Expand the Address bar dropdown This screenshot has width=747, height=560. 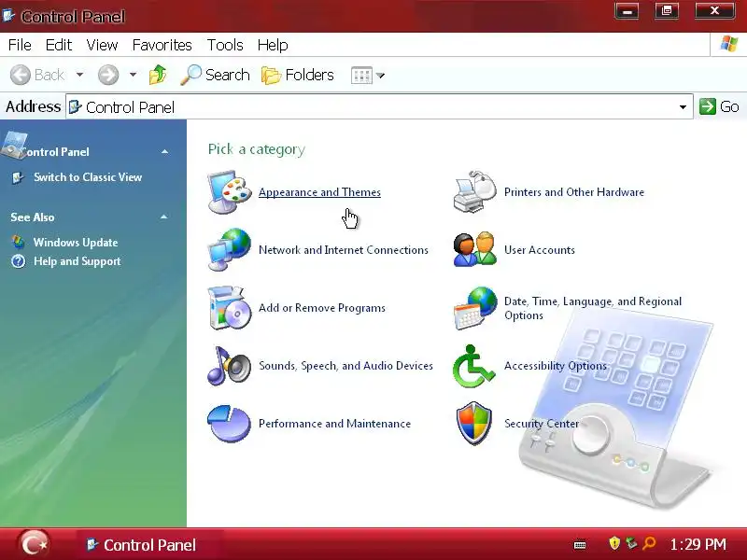click(x=683, y=107)
